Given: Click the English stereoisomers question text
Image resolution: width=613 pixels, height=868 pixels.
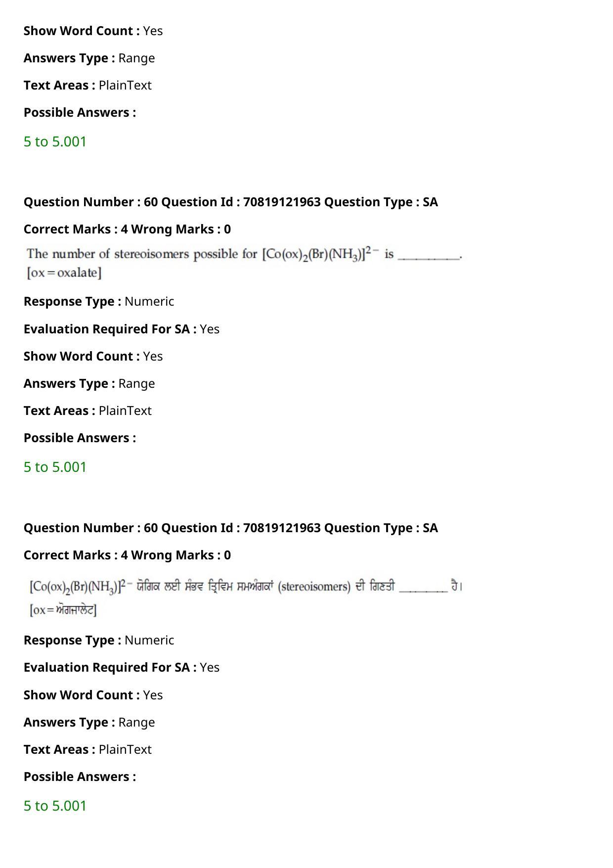Looking at the screenshot, I should coord(244,254).
